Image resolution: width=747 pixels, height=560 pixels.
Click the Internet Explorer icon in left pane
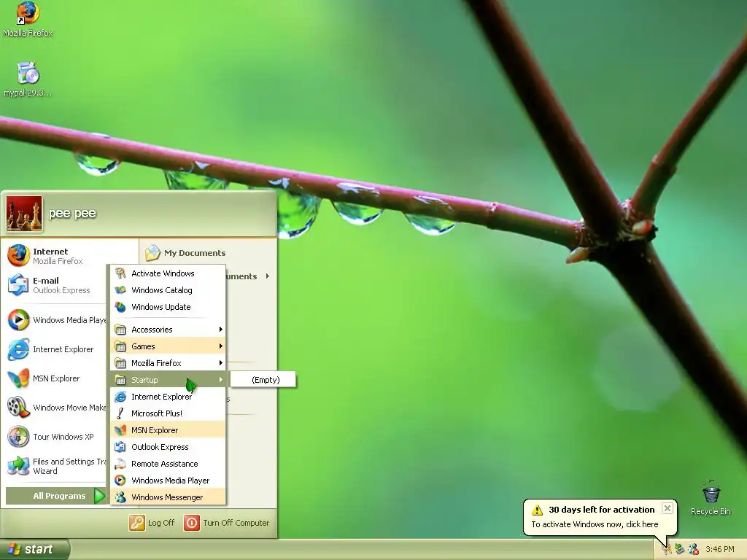[18, 349]
